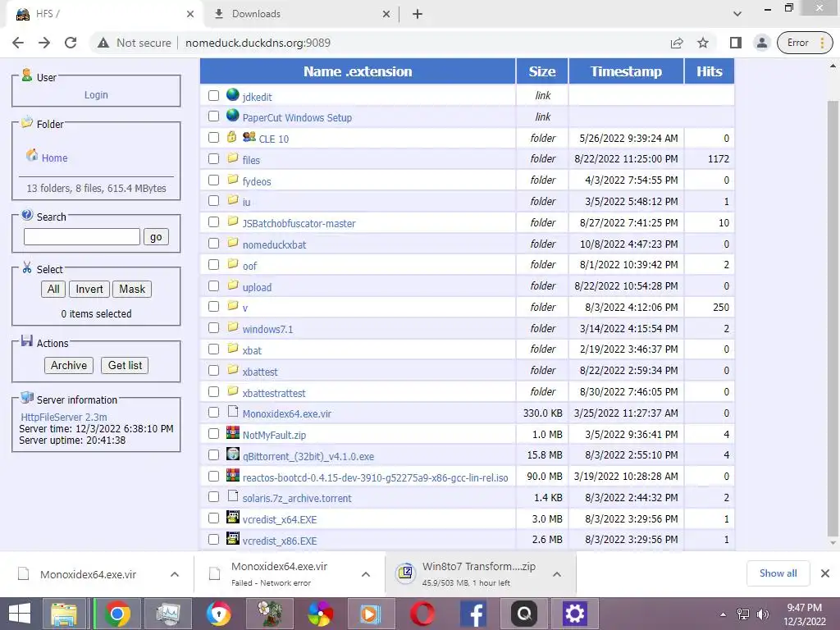The width and height of the screenshot is (840, 630).
Task: Open Chrome profile avatar
Action: point(761,43)
